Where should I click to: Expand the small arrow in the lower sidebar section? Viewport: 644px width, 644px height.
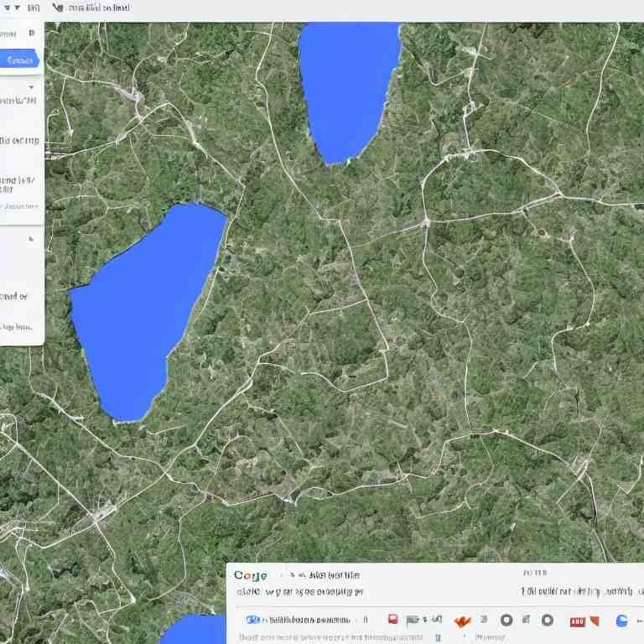click(32, 239)
